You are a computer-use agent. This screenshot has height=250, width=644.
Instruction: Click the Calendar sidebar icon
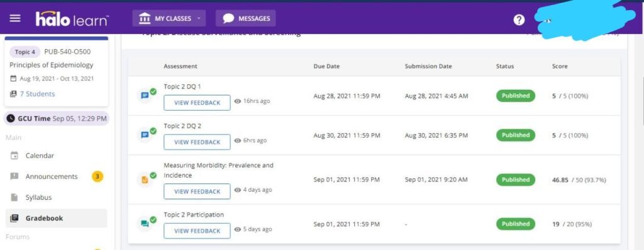tap(14, 156)
